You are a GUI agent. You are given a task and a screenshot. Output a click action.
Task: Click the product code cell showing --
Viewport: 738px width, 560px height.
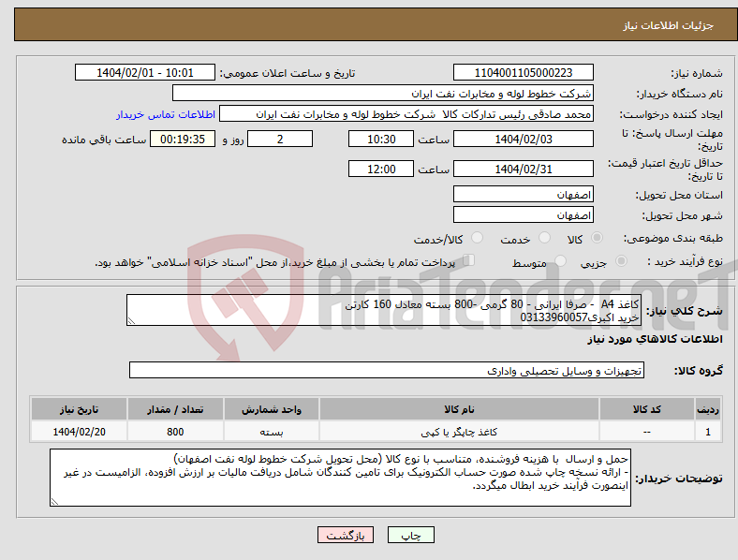click(x=647, y=432)
